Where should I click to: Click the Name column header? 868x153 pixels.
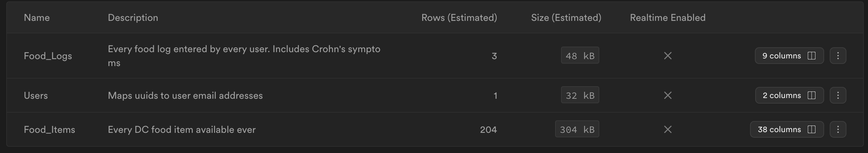(37, 17)
